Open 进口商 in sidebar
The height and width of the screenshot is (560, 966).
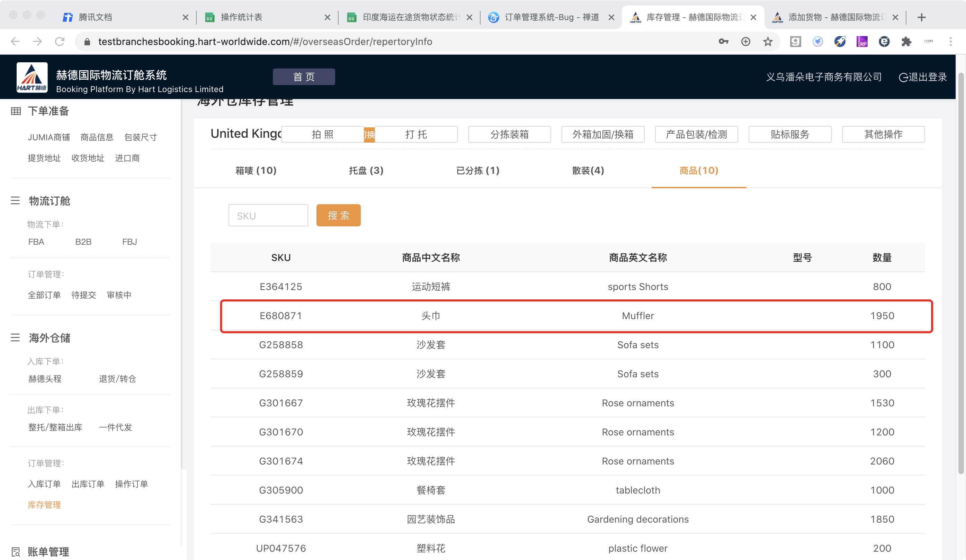127,158
